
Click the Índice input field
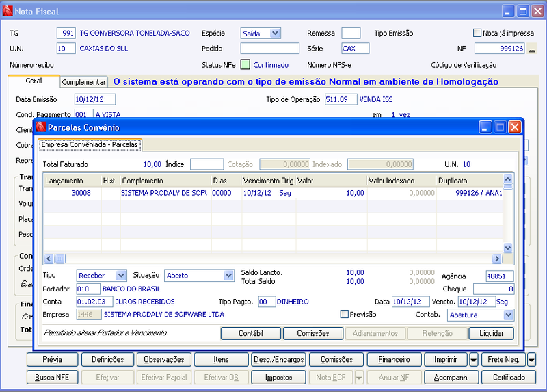[207, 164]
